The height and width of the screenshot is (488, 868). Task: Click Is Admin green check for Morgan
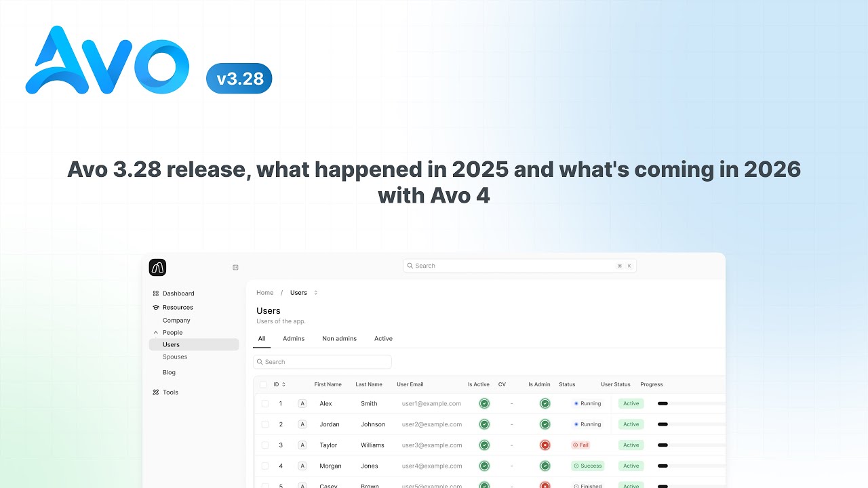point(545,466)
